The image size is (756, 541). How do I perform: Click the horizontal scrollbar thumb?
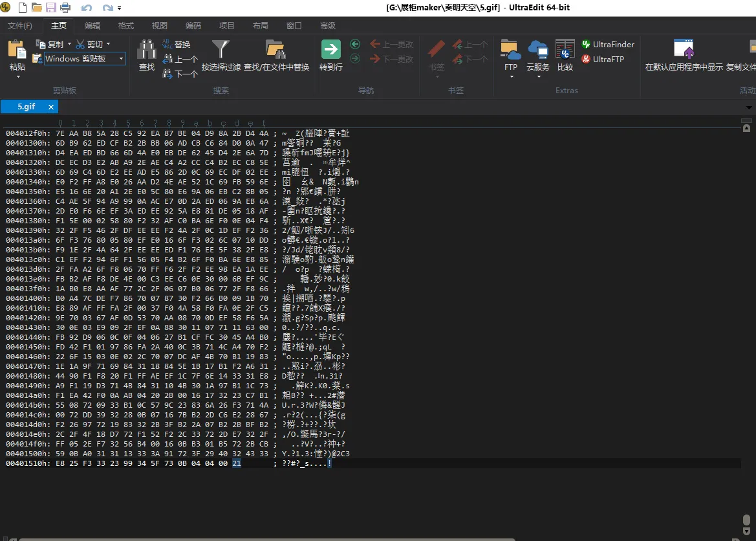266,539
